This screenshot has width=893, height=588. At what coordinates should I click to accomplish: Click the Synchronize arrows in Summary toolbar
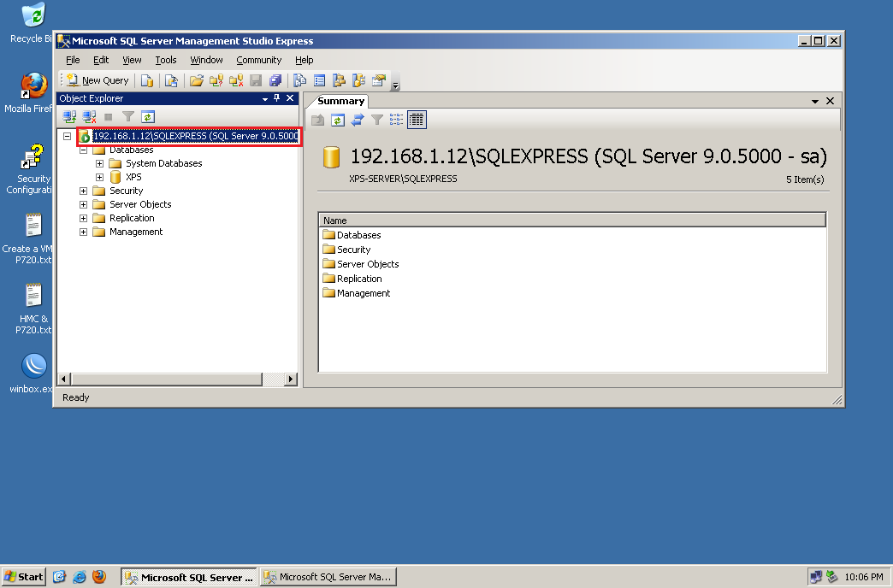[357, 121]
